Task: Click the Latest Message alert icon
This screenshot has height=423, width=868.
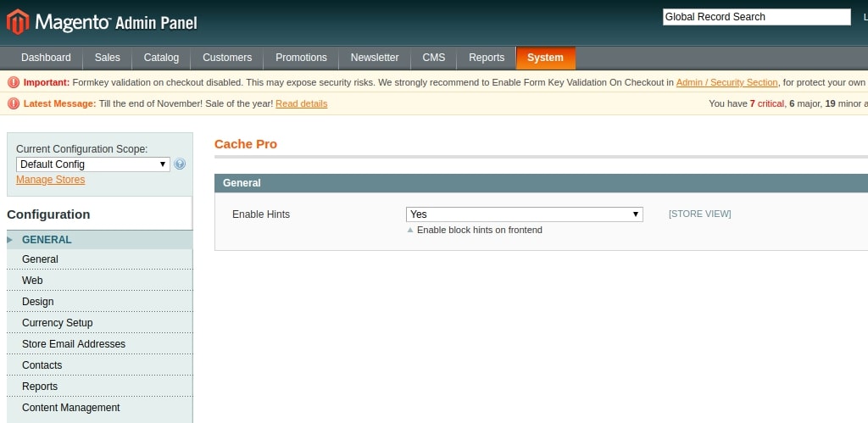Action: 14,103
